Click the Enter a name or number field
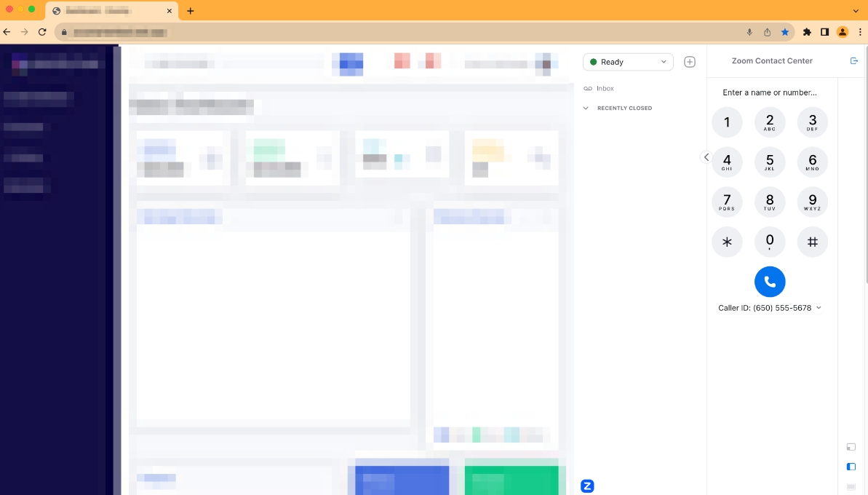 pyautogui.click(x=770, y=92)
